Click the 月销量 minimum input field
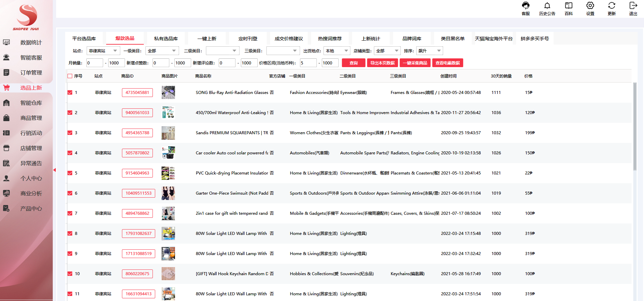Screen dimensions: 644x301 pyautogui.click(x=94, y=63)
